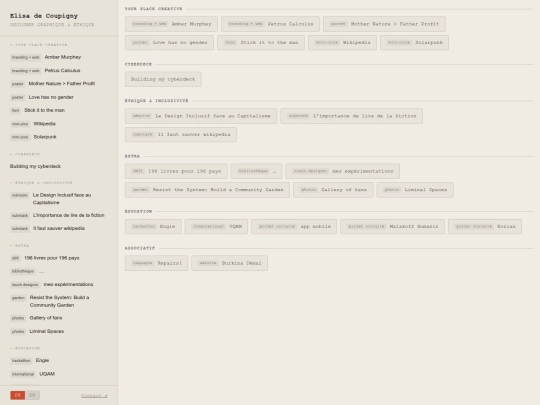Open the UQAM international card
Image resolution: width=540 pixels, height=405 pixels.
coord(216,226)
